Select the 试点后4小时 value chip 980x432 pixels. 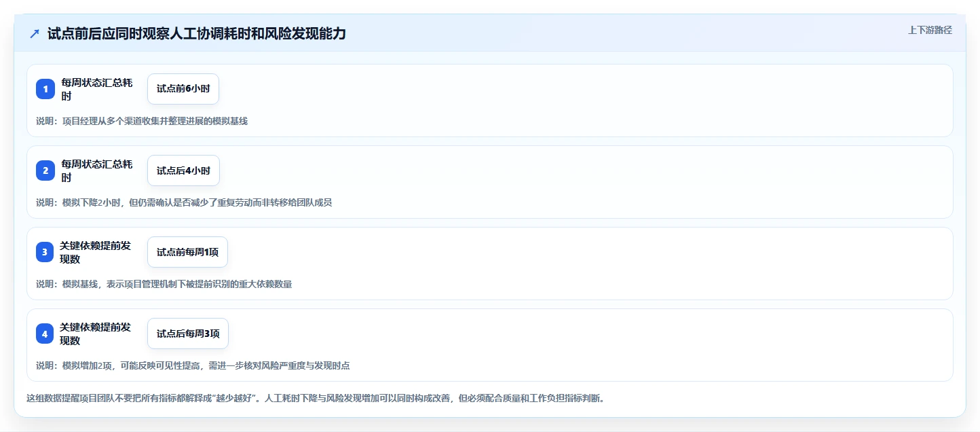[183, 170]
